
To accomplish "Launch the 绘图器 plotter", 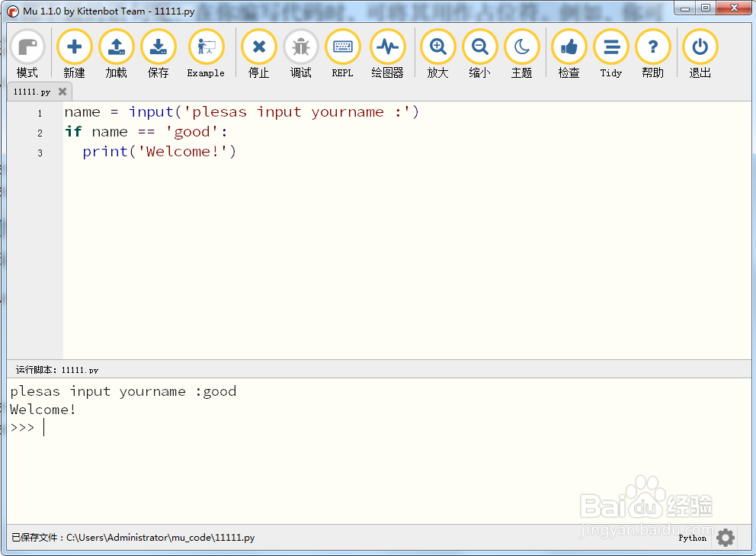I will pyautogui.click(x=388, y=47).
